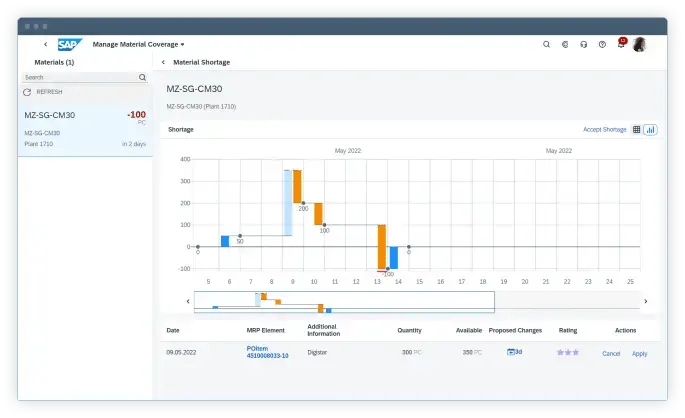The width and height of the screenshot is (685, 418).
Task: Click the Materials (1) heading
Action: [54, 62]
